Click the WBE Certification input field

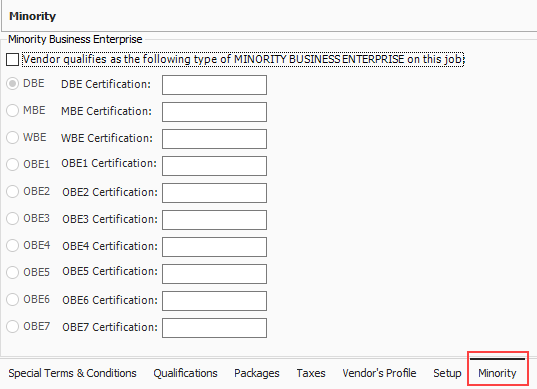[x=214, y=139]
